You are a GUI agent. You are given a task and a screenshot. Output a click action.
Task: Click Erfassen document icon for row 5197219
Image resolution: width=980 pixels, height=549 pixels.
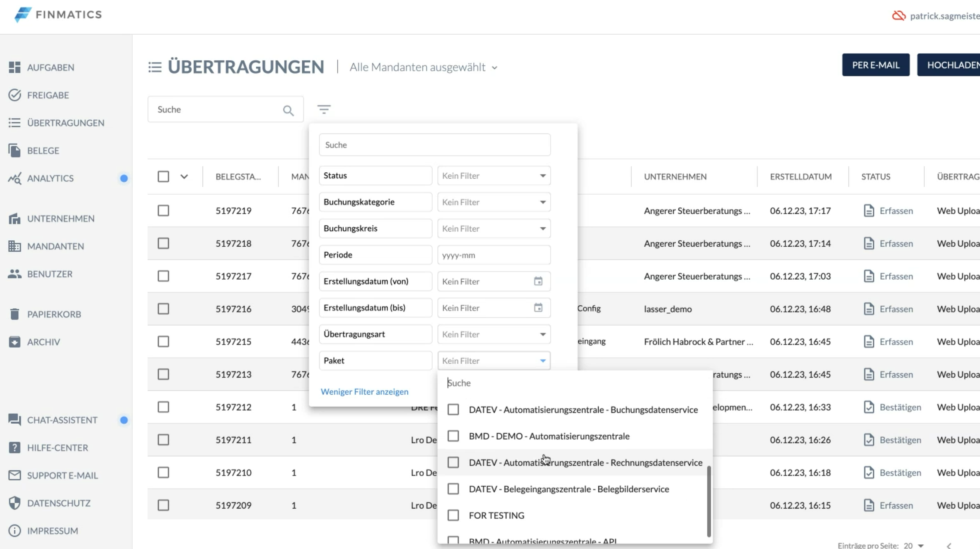coord(869,211)
